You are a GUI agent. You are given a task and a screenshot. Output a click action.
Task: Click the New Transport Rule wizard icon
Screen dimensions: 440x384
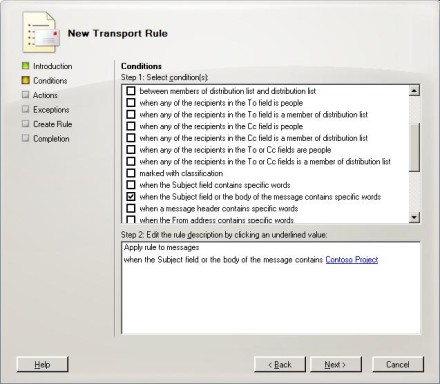(41, 32)
